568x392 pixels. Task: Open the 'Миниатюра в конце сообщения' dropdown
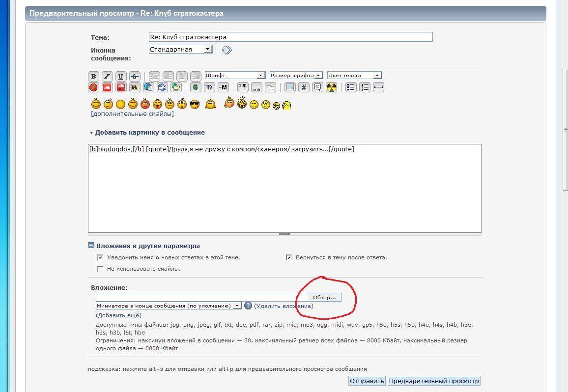pyautogui.click(x=169, y=306)
